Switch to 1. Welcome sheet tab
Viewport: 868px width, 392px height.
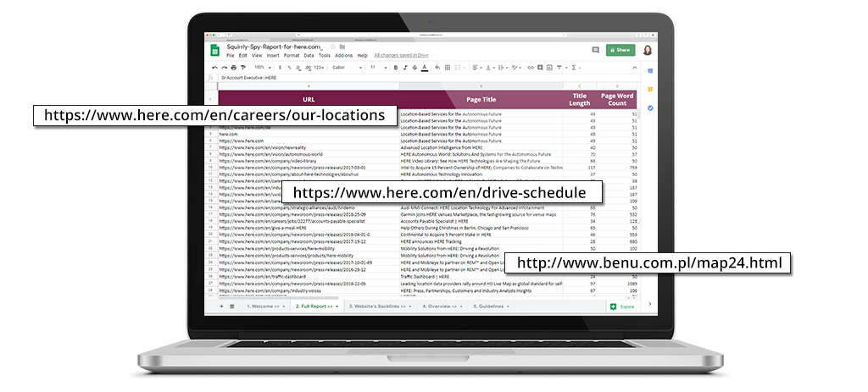[265, 306]
